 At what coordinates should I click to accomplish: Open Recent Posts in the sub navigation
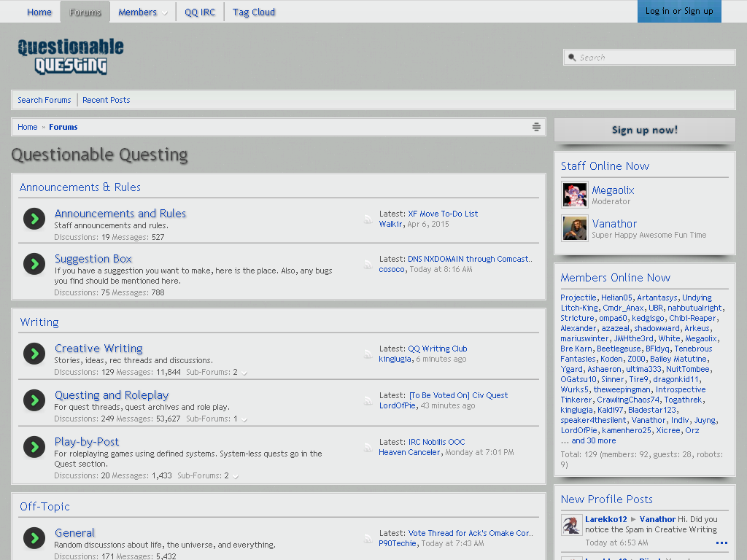(x=107, y=100)
